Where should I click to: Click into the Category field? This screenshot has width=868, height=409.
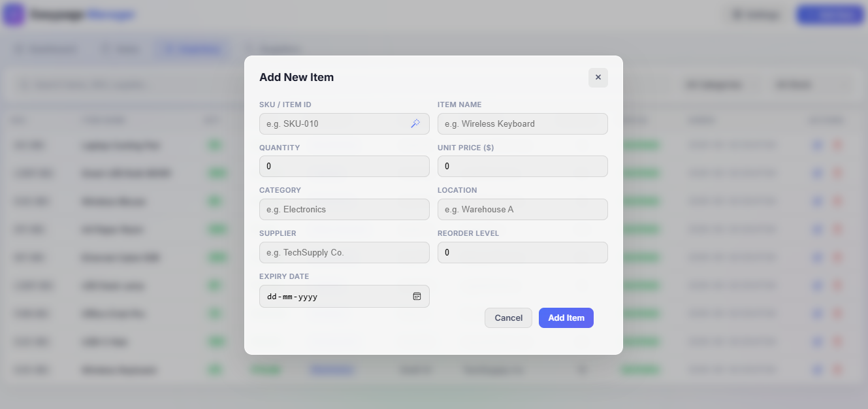344,209
